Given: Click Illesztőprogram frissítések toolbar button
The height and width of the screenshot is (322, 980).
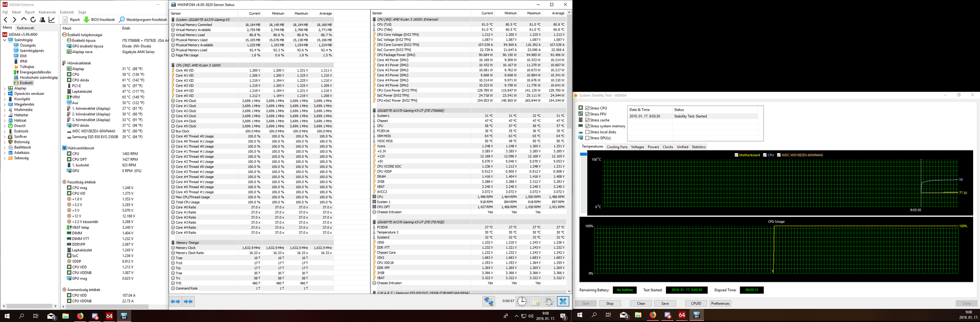Looking at the screenshot, I should pos(143,20).
